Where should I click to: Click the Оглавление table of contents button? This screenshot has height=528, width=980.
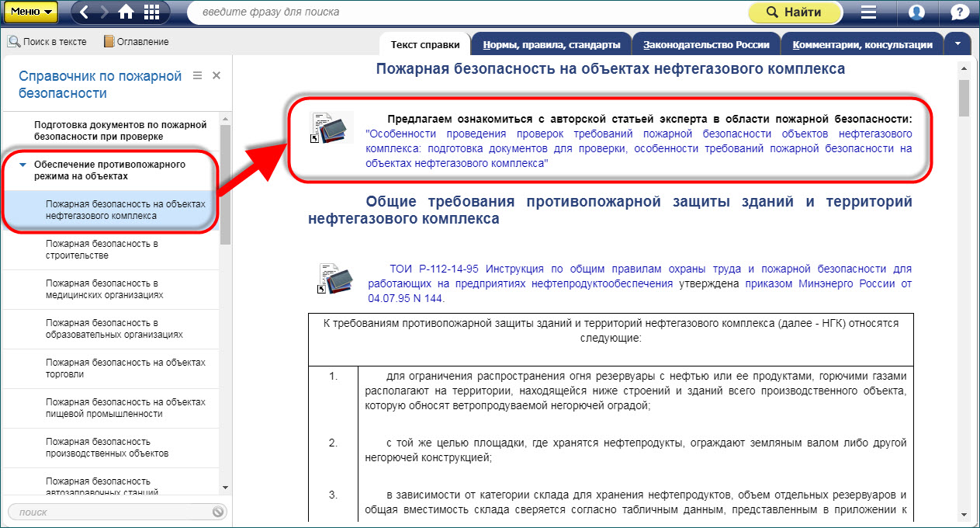point(136,42)
